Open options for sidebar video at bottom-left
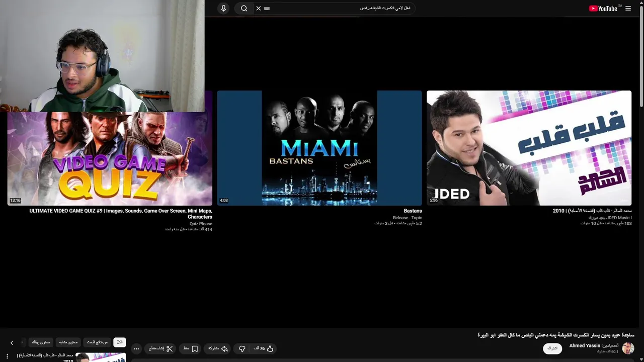This screenshot has height=362, width=644. (7, 356)
